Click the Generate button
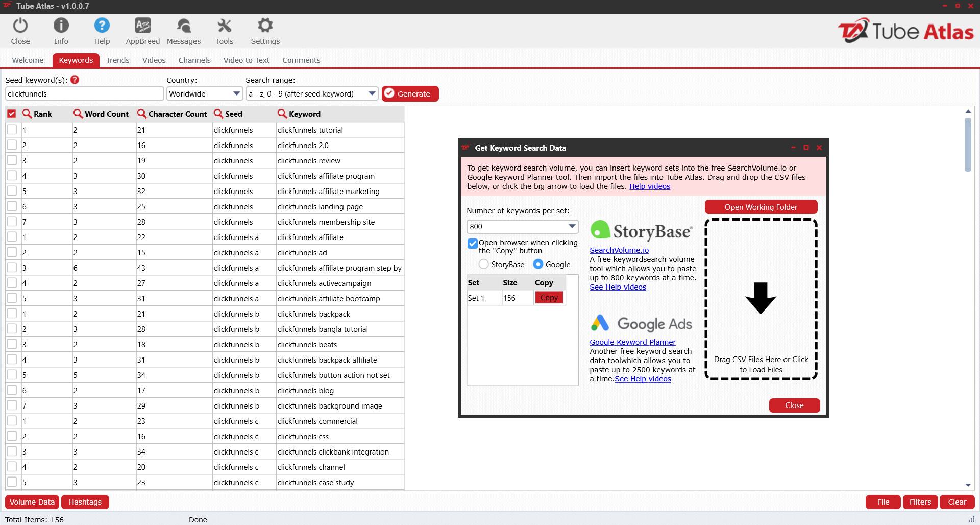 [410, 93]
